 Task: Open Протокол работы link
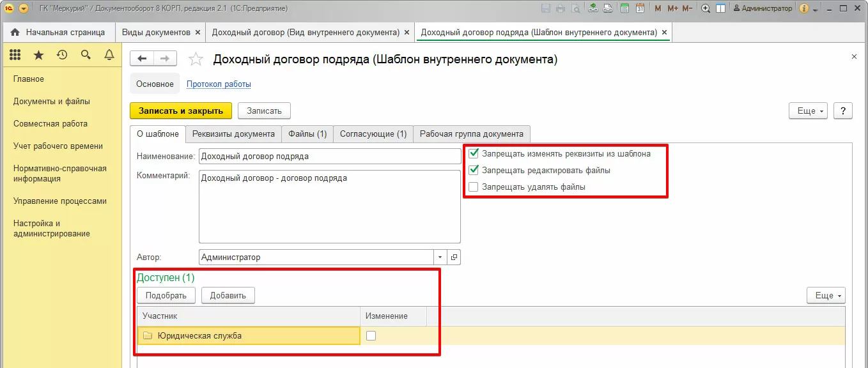coord(219,84)
